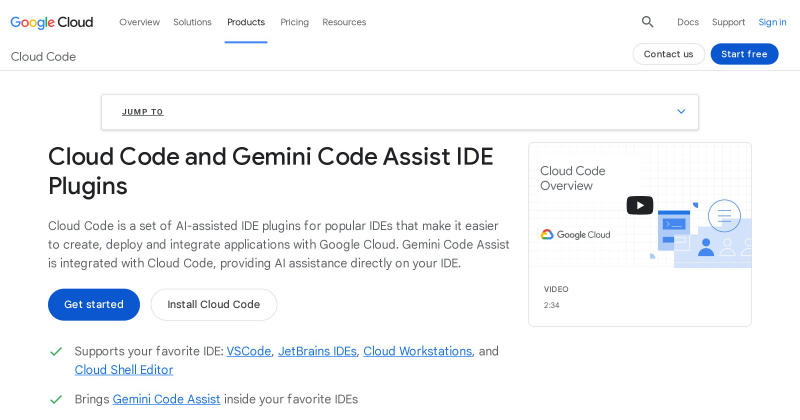The image size is (800, 420).
Task: Follow the JetBrains IDEs link
Action: (317, 351)
